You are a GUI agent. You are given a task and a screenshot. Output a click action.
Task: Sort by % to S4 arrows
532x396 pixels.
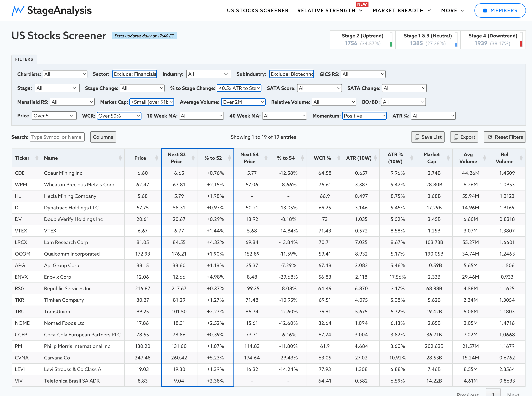(302, 158)
